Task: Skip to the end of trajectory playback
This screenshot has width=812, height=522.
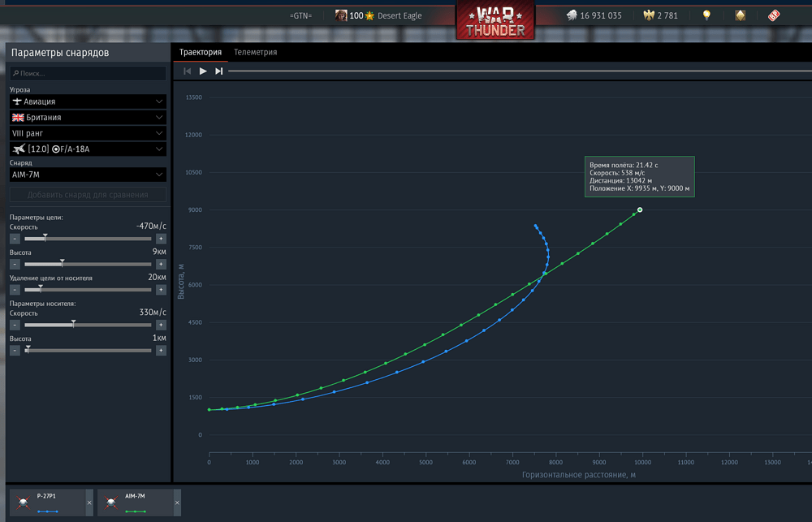Action: (219, 71)
